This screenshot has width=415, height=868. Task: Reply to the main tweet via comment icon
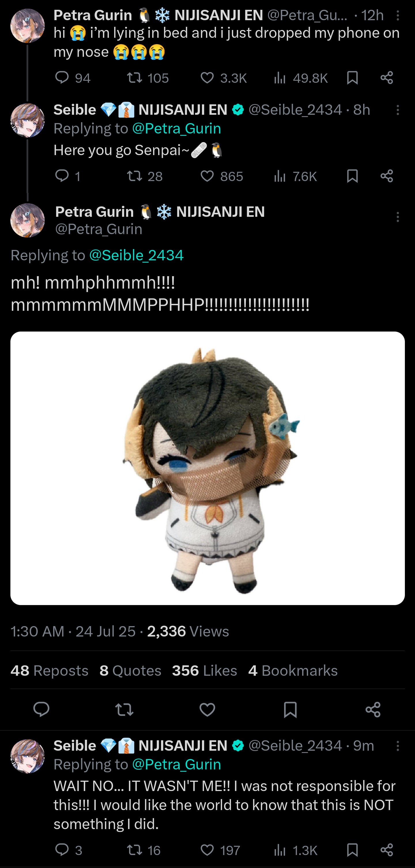(x=41, y=709)
